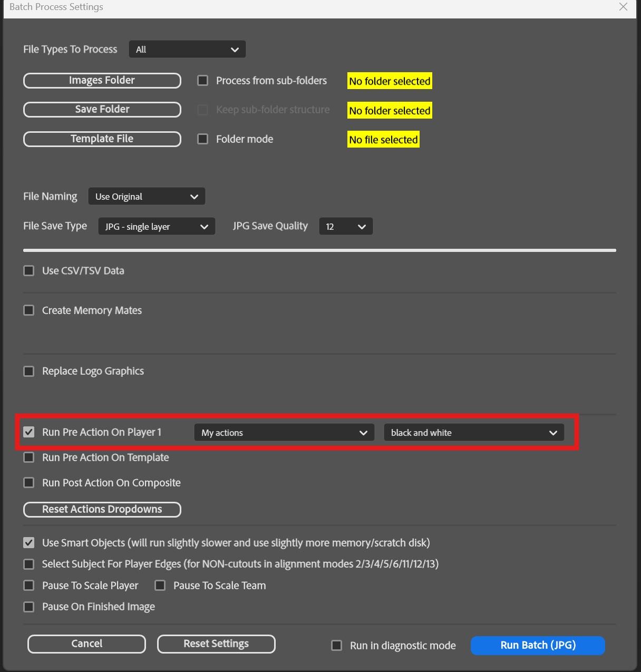Uncheck Run Pre Action On Player 1
Image resolution: width=641 pixels, height=672 pixels.
[x=29, y=432]
